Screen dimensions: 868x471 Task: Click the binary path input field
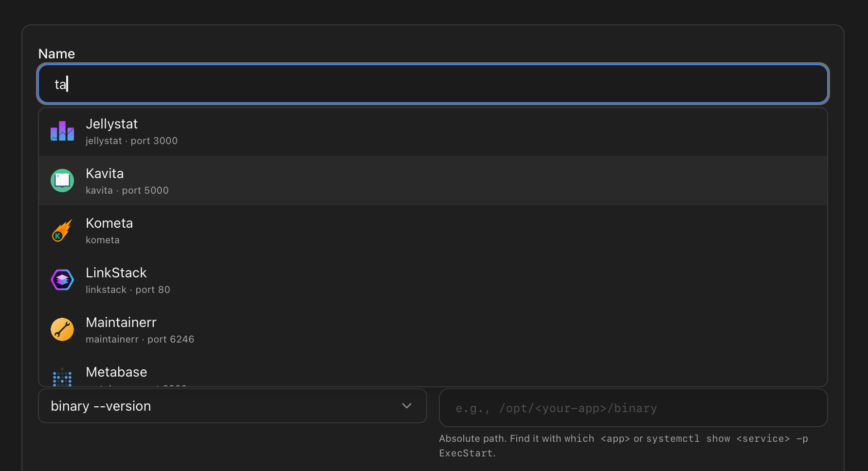point(633,408)
